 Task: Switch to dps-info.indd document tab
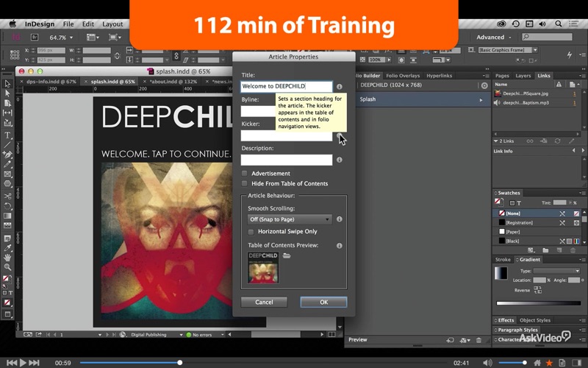coord(51,82)
